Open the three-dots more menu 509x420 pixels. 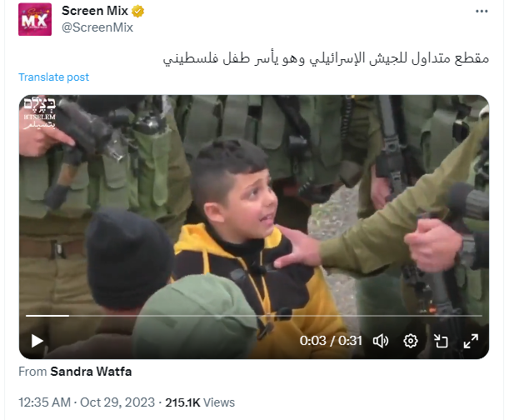[482, 12]
